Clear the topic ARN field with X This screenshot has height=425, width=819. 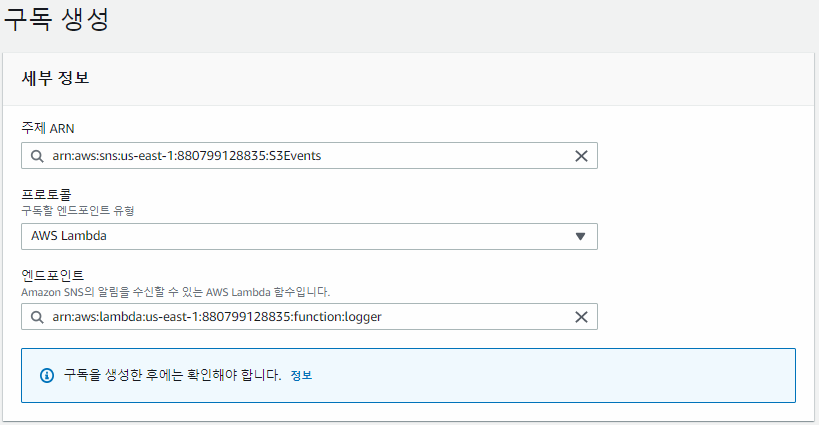(x=581, y=156)
